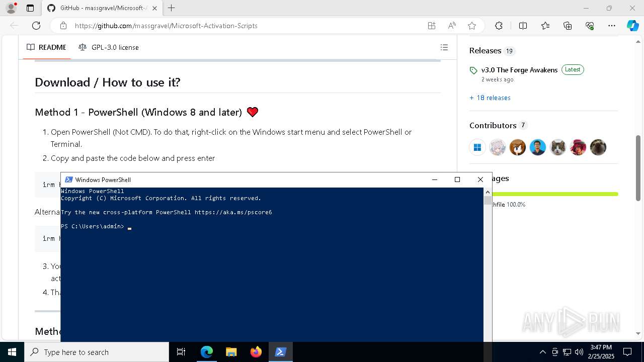Click the PowerShell window title bar icon

click(x=69, y=179)
